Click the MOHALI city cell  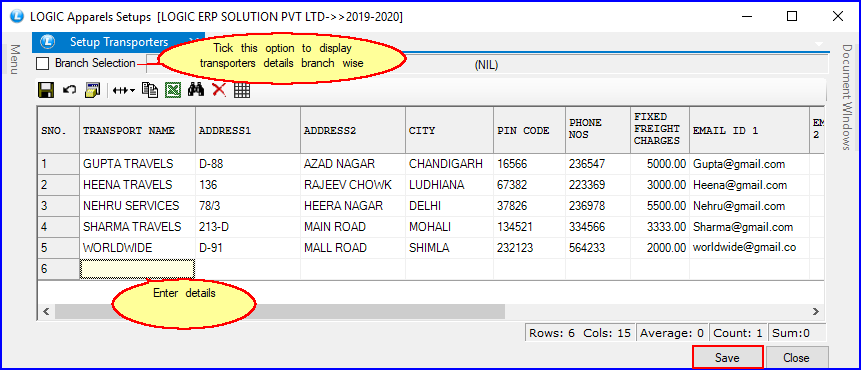pos(450,227)
